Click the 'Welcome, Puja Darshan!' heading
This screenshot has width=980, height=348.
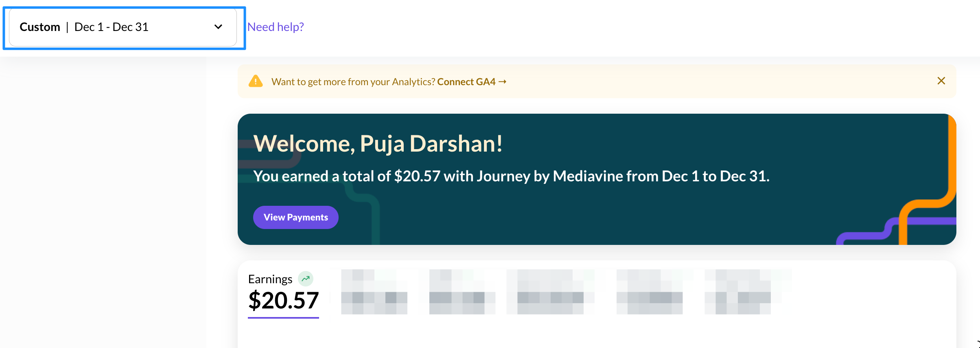tap(378, 144)
